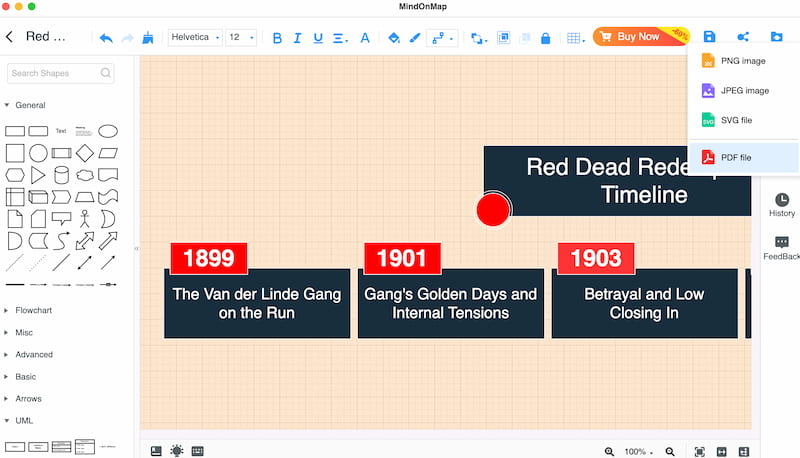Pick the actor stick figure shape
Viewport: 800px width, 458px height.
pos(85,218)
